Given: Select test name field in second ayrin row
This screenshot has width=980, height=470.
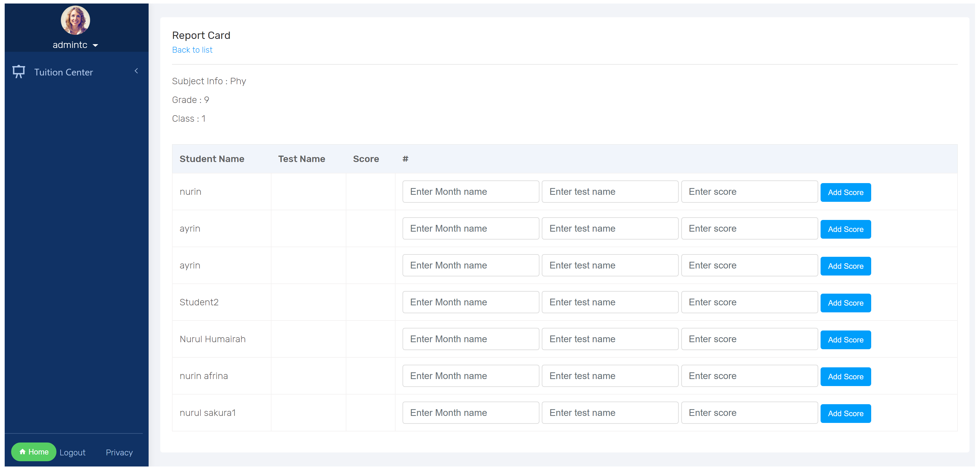Looking at the screenshot, I should [610, 266].
